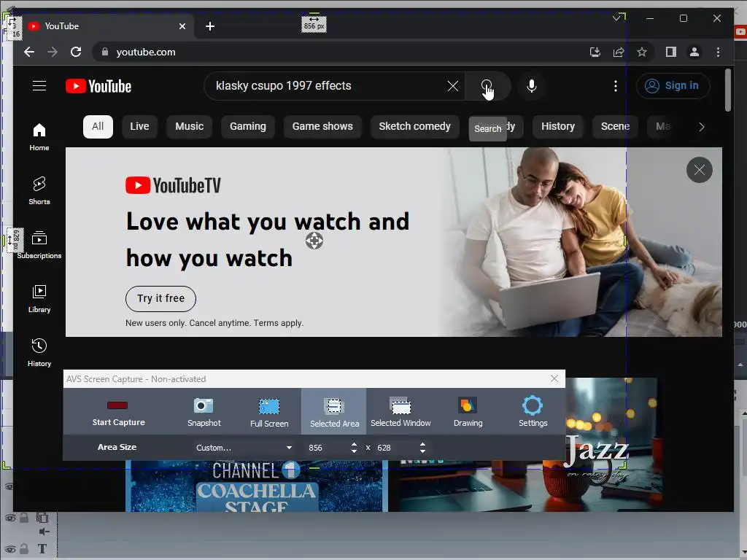
Task: Open the Area Size Custom dropdown
Action: (244, 448)
